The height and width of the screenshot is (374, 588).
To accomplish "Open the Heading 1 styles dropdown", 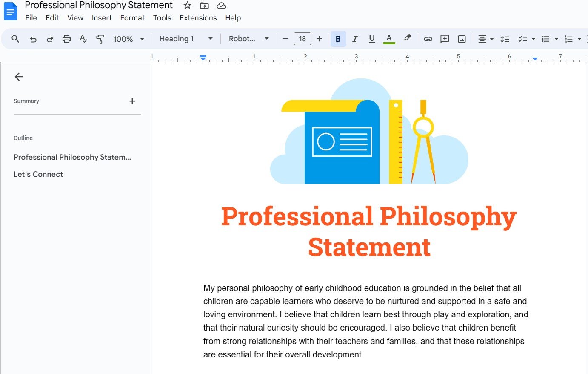I will 185,39.
